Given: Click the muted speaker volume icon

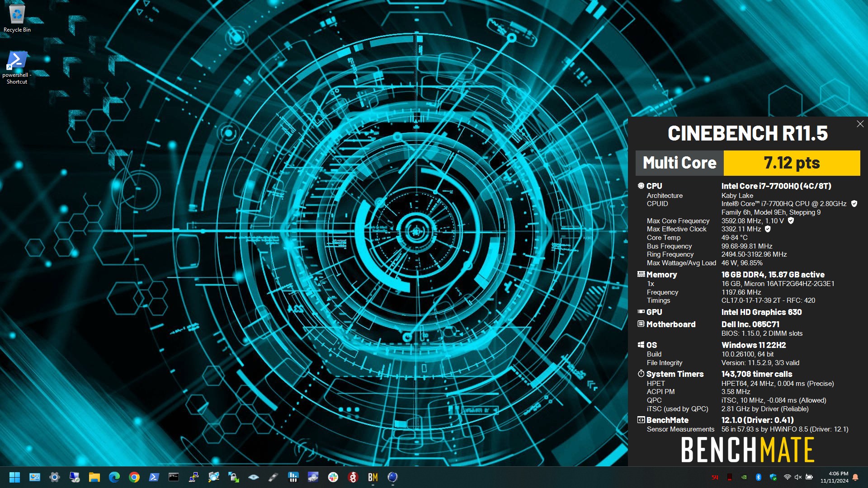Looking at the screenshot, I should click(x=798, y=477).
